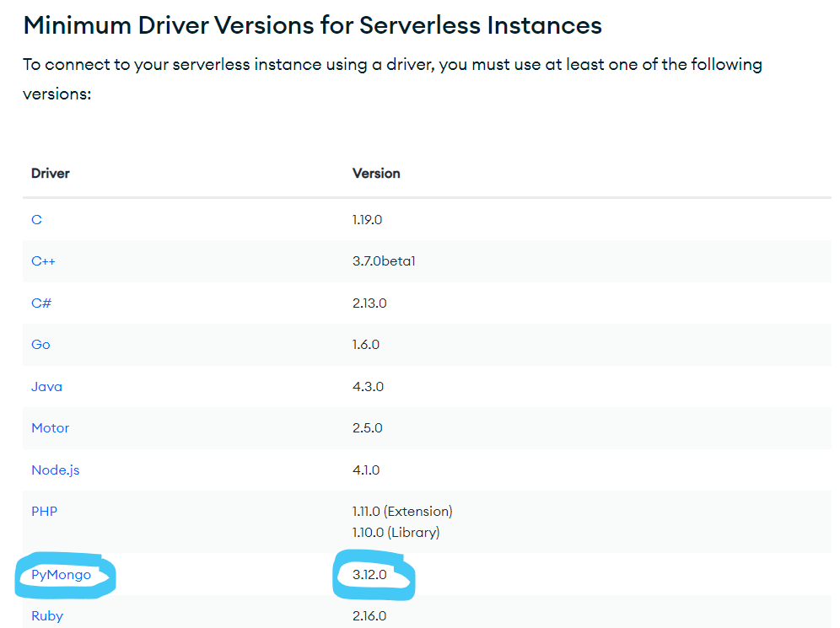Open the highlighted PyMongo driver link
Viewport: 840px width, 628px height.
click(x=61, y=575)
